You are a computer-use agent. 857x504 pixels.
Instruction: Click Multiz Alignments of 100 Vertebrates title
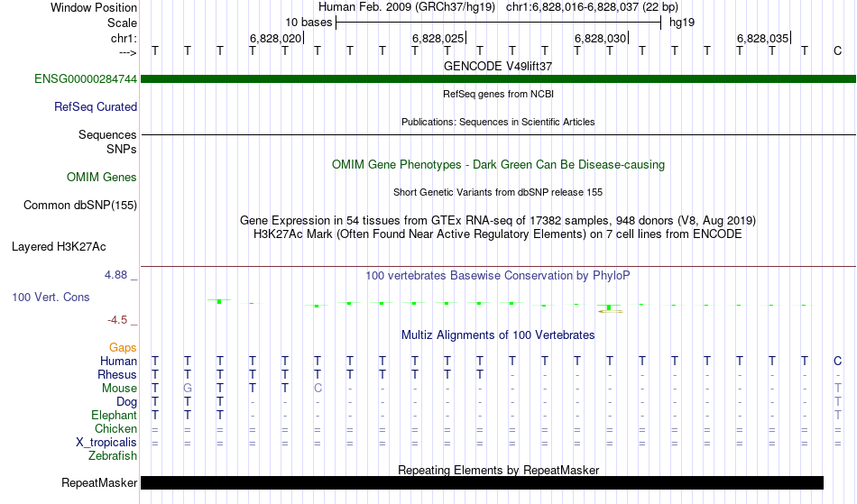tap(498, 335)
